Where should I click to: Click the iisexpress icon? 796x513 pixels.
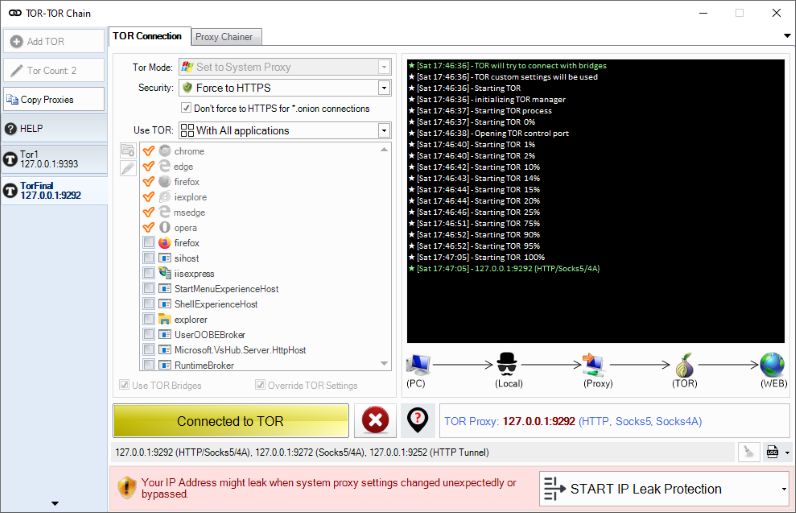click(164, 273)
